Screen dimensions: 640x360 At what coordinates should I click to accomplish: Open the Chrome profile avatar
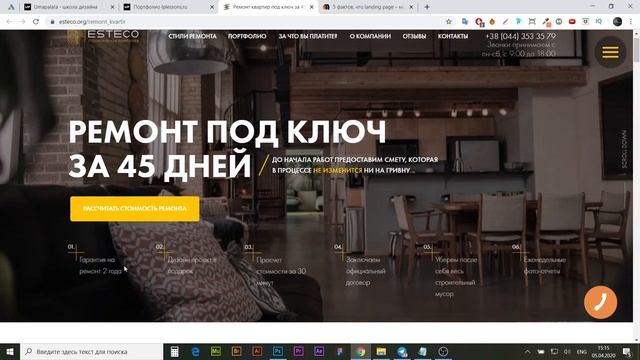point(618,22)
